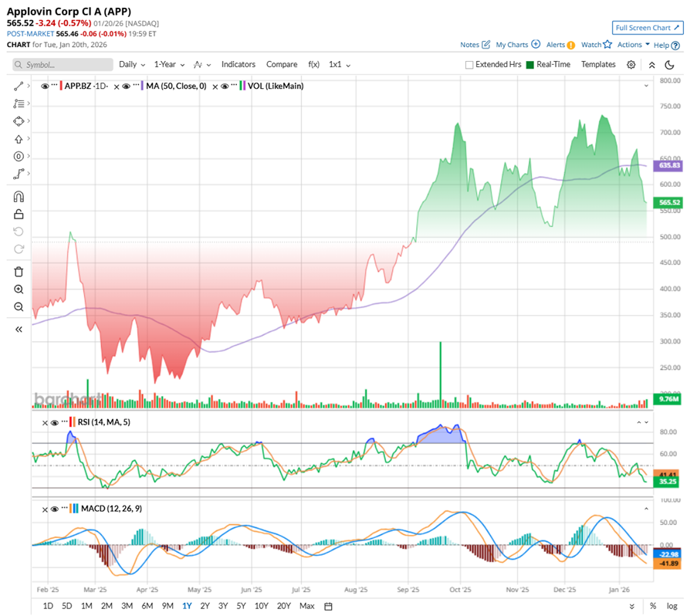Remove the RSI indicator panel
Screen dimensions: 697x616
click(45, 423)
